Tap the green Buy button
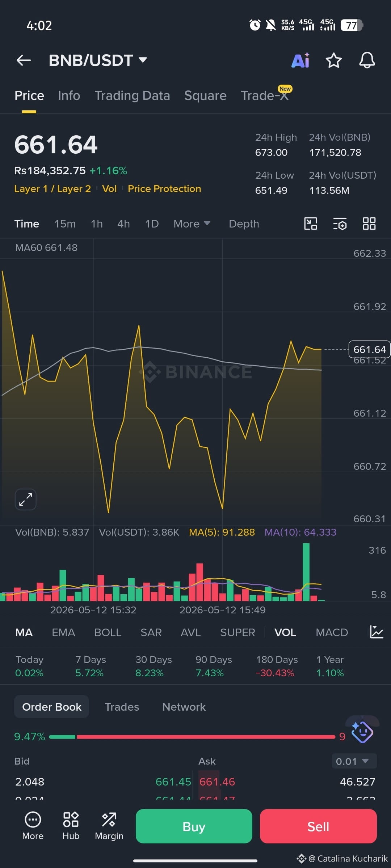Viewport: 391px width, 868px height. pos(194,826)
